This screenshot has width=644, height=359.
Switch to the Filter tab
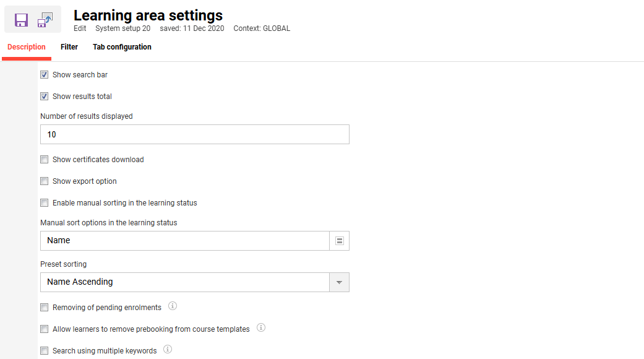point(69,46)
